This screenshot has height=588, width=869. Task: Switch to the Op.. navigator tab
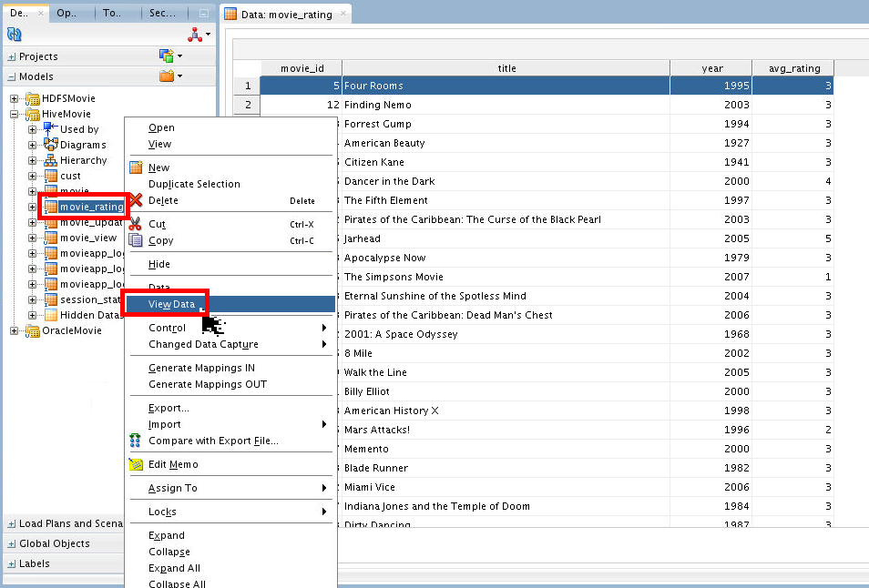(67, 13)
